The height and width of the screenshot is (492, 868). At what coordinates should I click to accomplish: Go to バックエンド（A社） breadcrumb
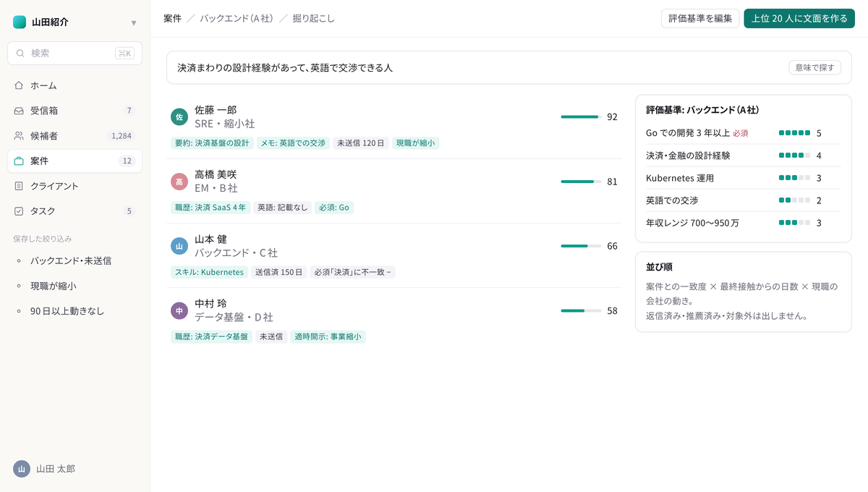coord(237,19)
